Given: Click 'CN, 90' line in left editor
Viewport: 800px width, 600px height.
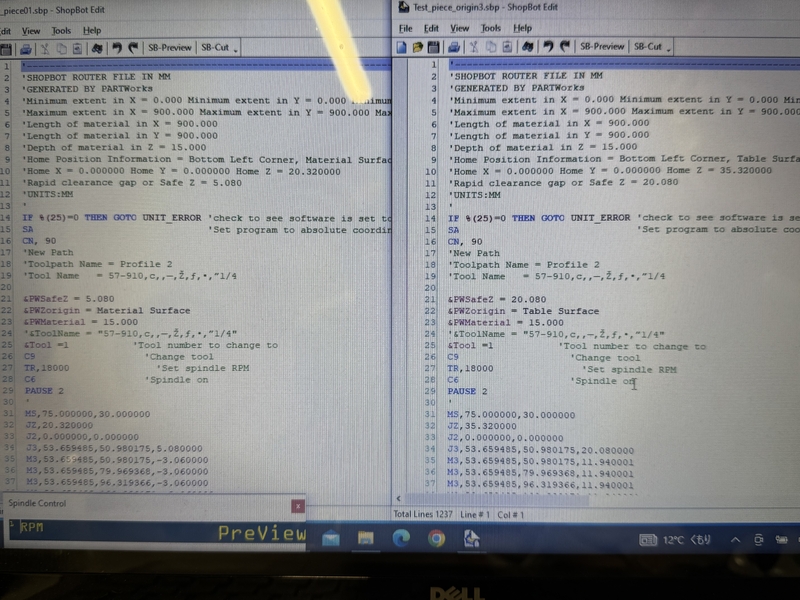Looking at the screenshot, I should [39, 241].
